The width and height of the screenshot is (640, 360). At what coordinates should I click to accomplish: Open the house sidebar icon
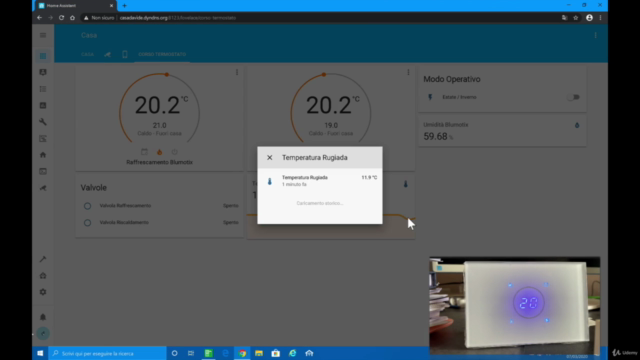click(43, 155)
